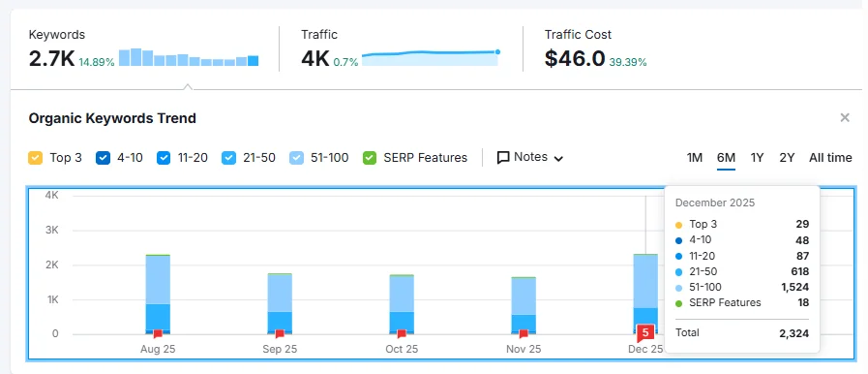868x374 pixels.
Task: Click the Keywords 14.89% change
Action: click(x=97, y=62)
